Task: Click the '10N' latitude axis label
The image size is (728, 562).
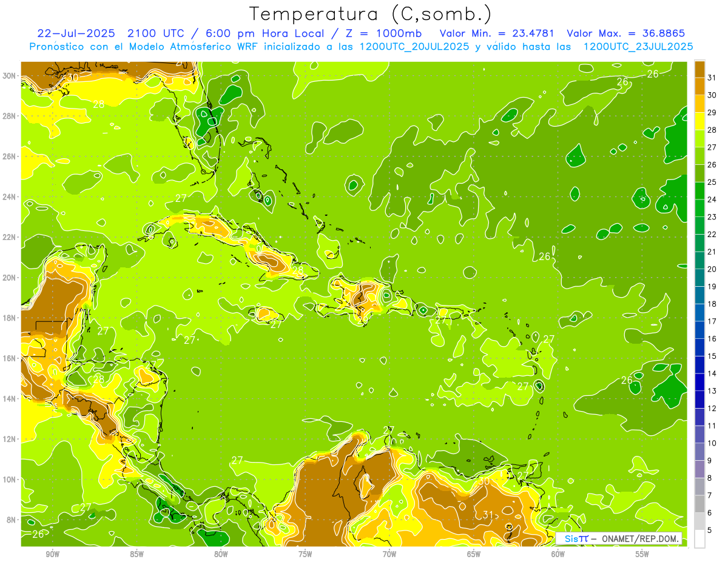Action: 10,479
